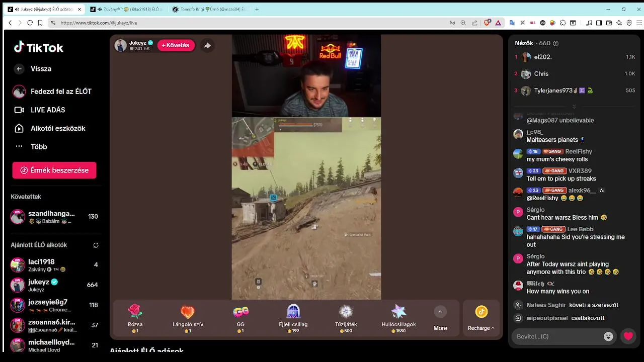Image resolution: width=644 pixels, height=362 pixels.
Task: Open Brave Shields icon
Action: 487,23
